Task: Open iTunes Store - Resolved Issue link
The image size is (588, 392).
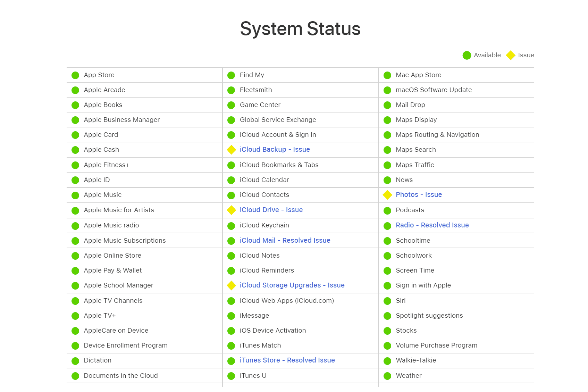Action: pyautogui.click(x=287, y=360)
